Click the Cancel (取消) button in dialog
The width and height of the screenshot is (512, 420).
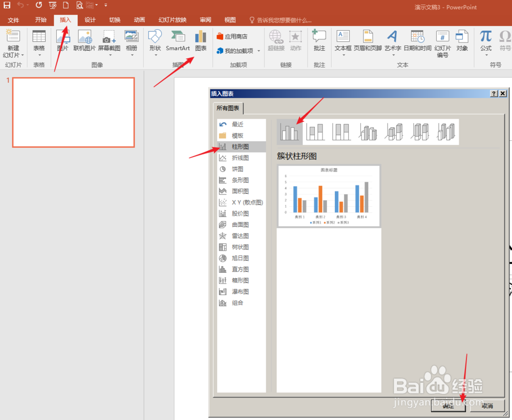click(x=487, y=406)
